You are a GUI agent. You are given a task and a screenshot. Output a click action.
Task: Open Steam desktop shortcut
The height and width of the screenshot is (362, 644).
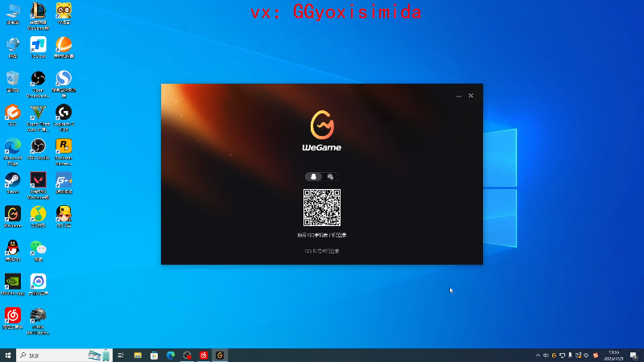(x=13, y=183)
